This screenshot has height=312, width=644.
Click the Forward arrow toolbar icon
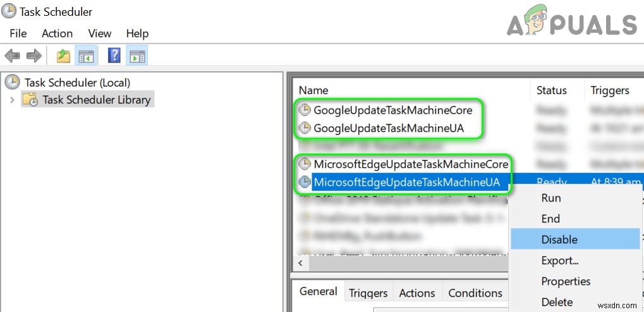(x=34, y=56)
